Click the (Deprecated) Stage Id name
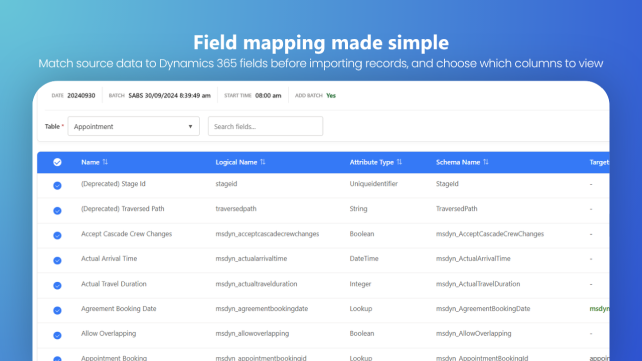 [x=113, y=184]
